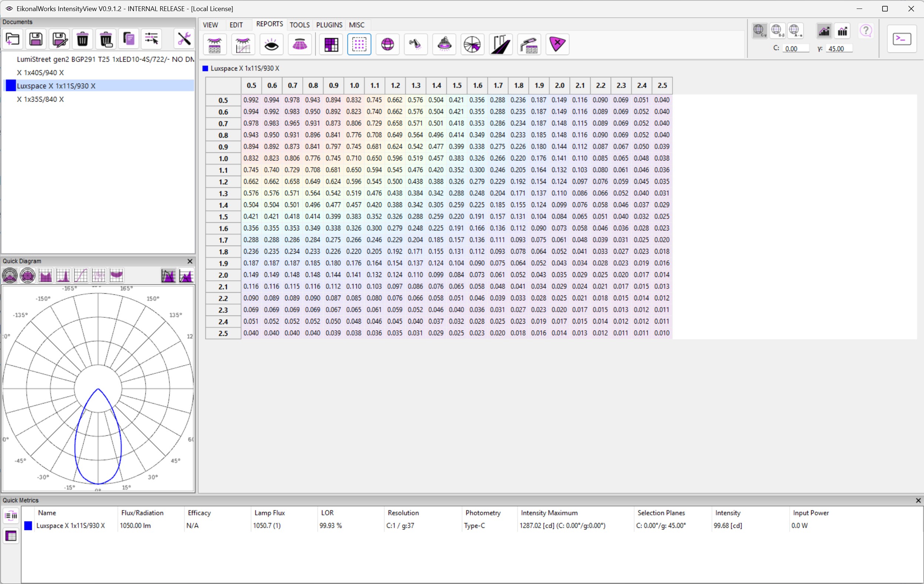Open the TOOLS tab
This screenshot has width=924, height=584.
click(x=300, y=25)
